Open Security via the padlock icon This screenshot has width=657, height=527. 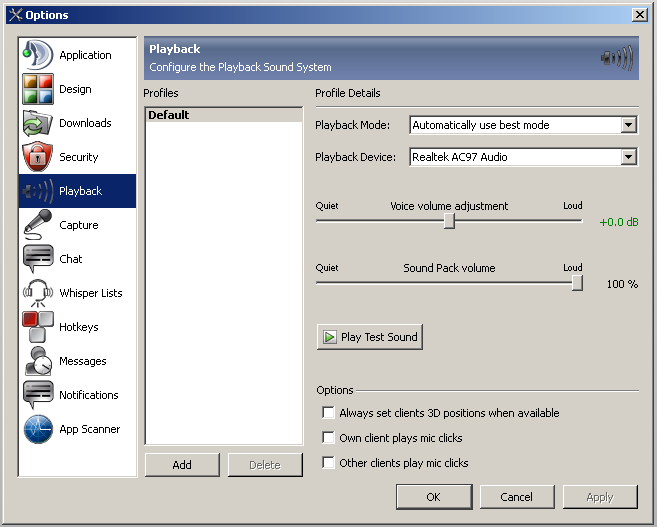click(x=38, y=157)
